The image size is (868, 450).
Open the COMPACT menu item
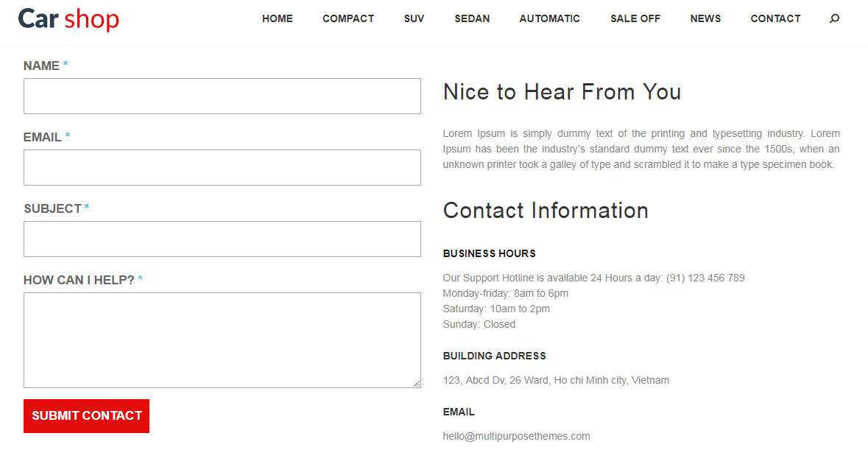[x=348, y=18]
